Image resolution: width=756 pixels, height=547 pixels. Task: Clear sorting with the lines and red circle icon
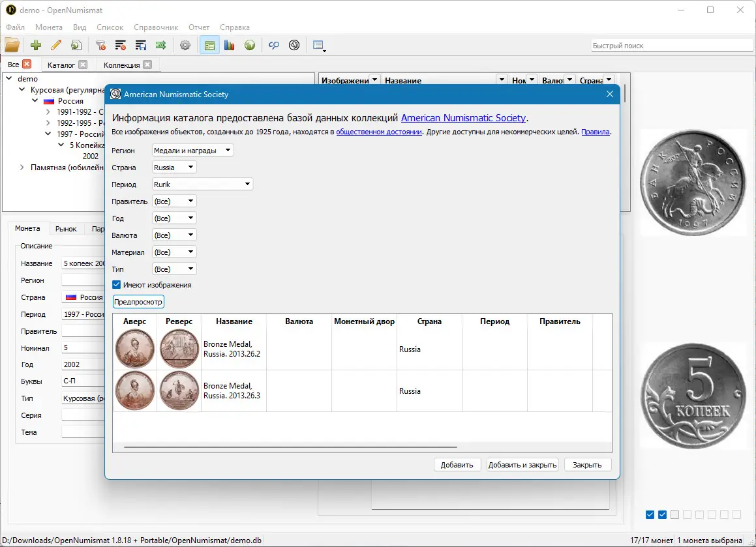[121, 45]
